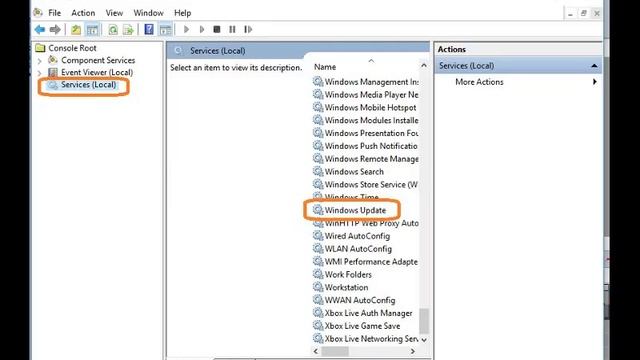Click the gear icon next to WLAN AutoConfig
Image resolution: width=640 pixels, height=360 pixels.
coord(318,249)
